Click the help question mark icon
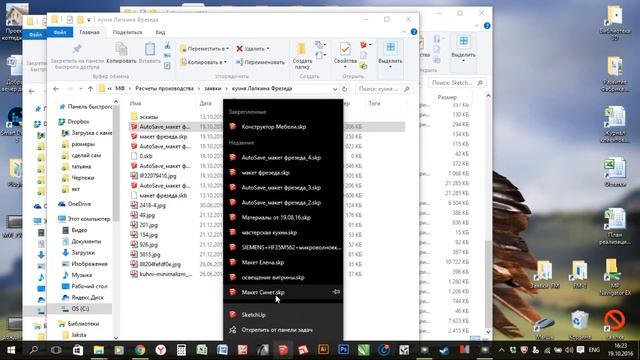This screenshot has width=640, height=360. pos(413,32)
